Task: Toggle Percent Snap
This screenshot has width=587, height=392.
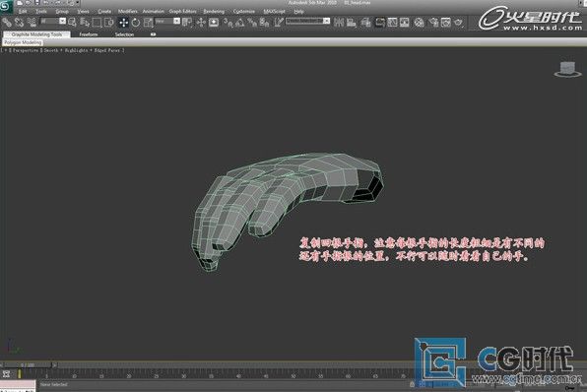Action: [x=252, y=23]
